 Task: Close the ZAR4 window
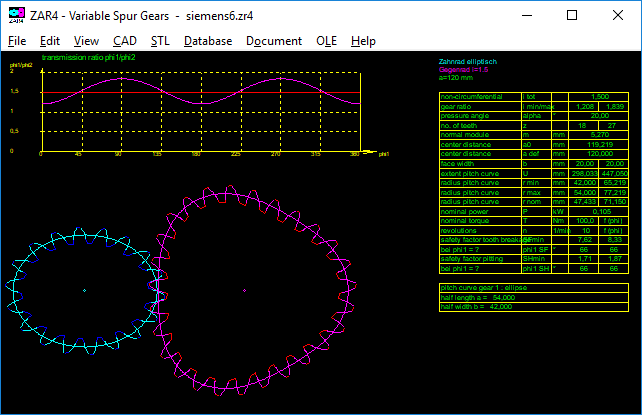(619, 15)
